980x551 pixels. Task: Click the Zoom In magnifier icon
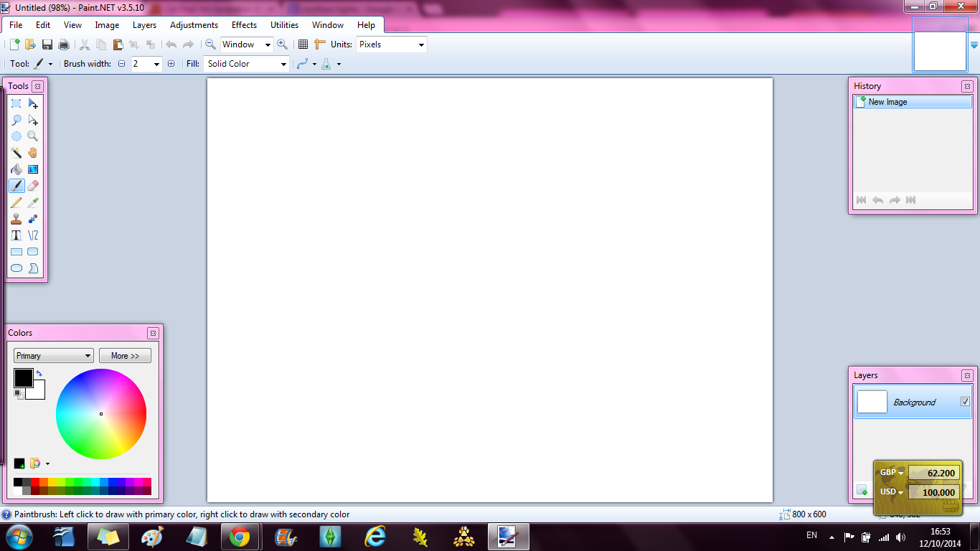click(x=282, y=44)
